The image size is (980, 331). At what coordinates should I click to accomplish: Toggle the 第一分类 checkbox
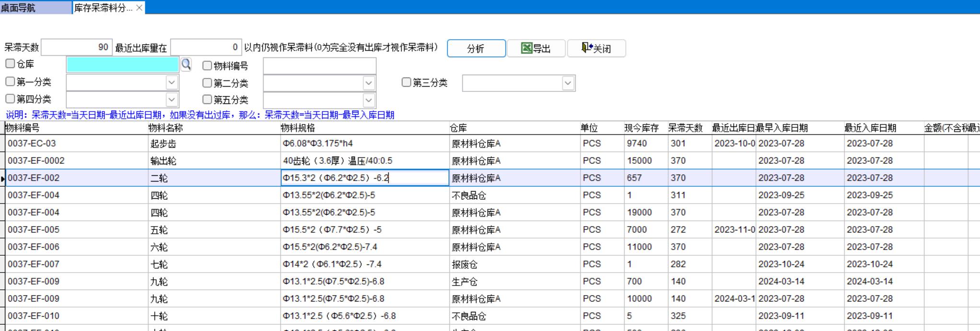coord(10,81)
